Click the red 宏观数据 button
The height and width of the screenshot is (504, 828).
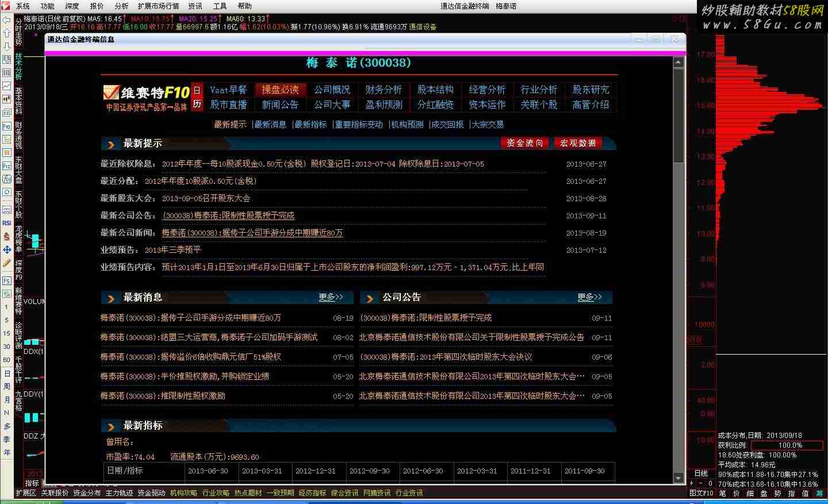(x=578, y=143)
